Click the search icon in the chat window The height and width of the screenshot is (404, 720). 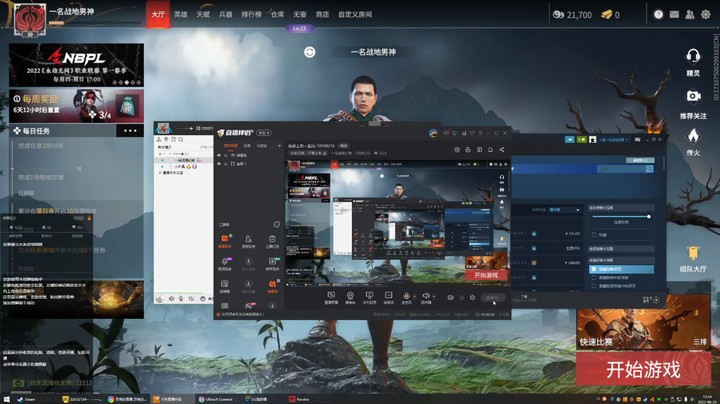coord(181,140)
